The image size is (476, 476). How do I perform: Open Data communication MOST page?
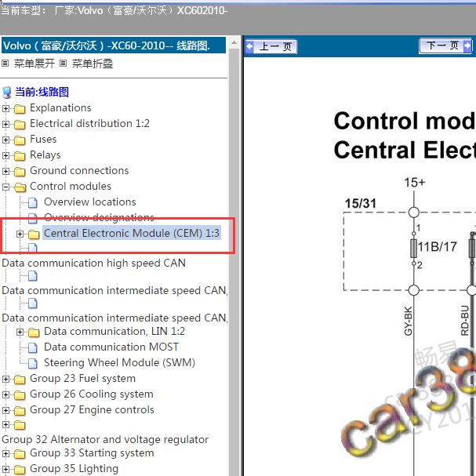pos(111,347)
